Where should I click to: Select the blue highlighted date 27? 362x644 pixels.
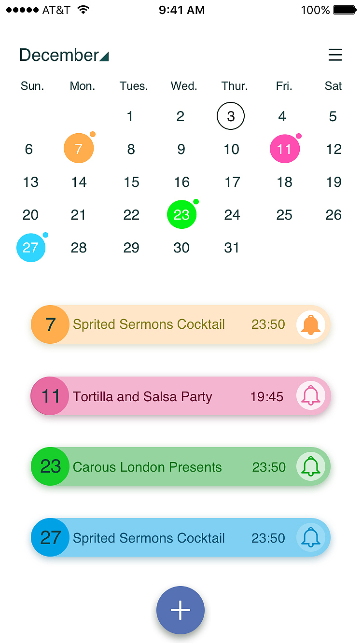pyautogui.click(x=30, y=248)
